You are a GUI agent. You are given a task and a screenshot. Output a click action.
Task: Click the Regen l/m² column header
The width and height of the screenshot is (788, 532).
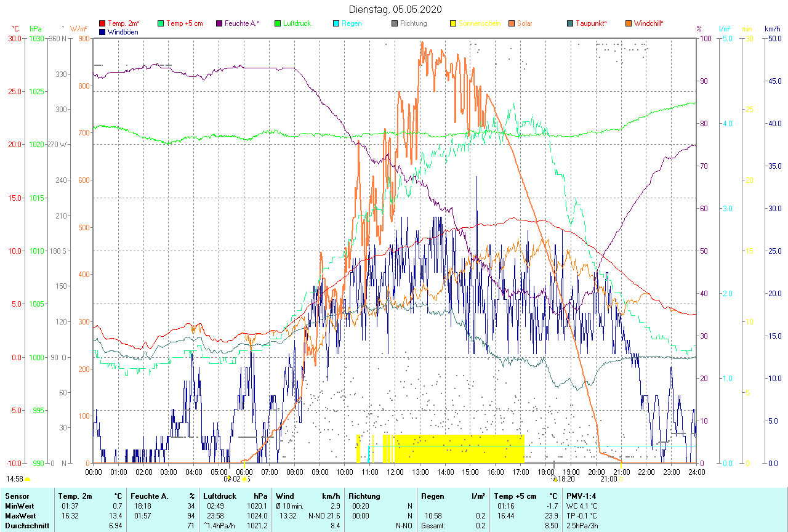coord(453,496)
